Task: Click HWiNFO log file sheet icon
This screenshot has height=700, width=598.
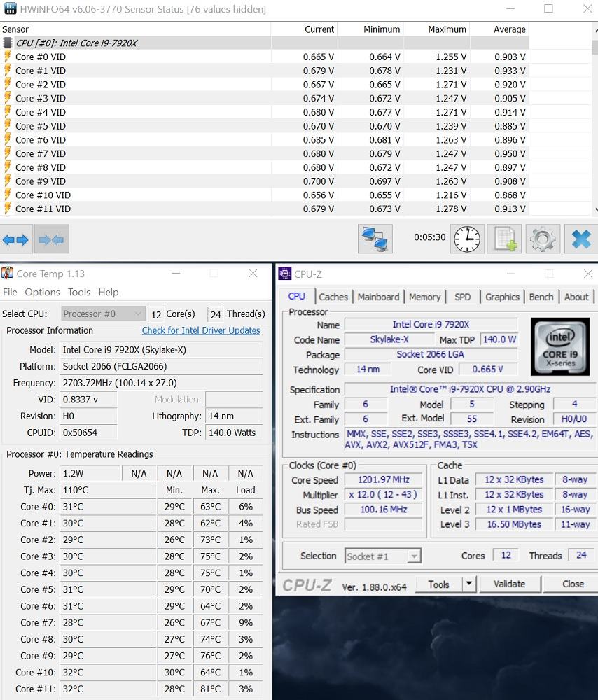Action: click(505, 239)
